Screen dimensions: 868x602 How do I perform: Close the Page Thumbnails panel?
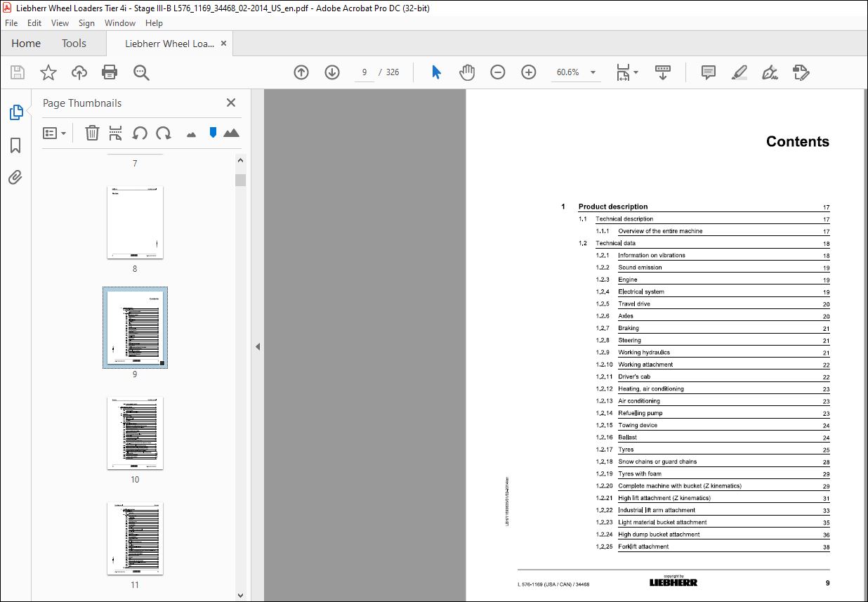pos(231,103)
